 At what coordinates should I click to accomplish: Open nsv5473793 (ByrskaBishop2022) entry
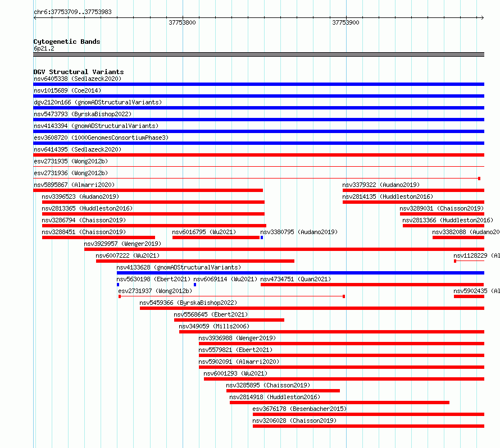coord(83,114)
